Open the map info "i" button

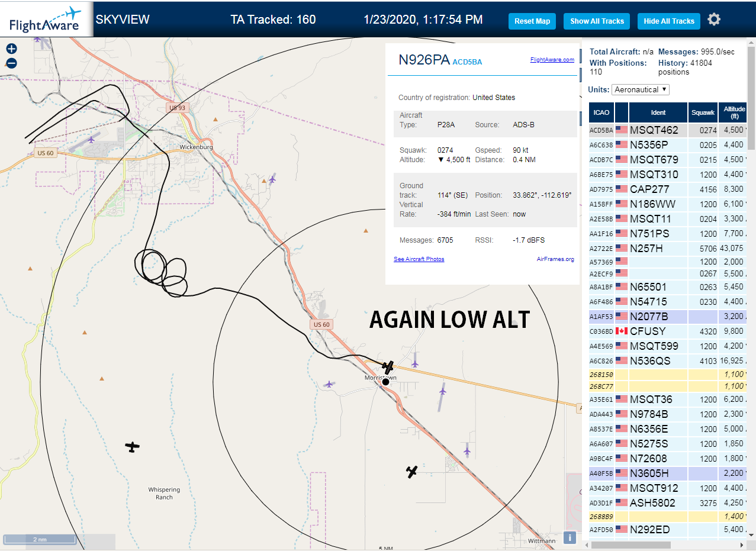[570, 537]
